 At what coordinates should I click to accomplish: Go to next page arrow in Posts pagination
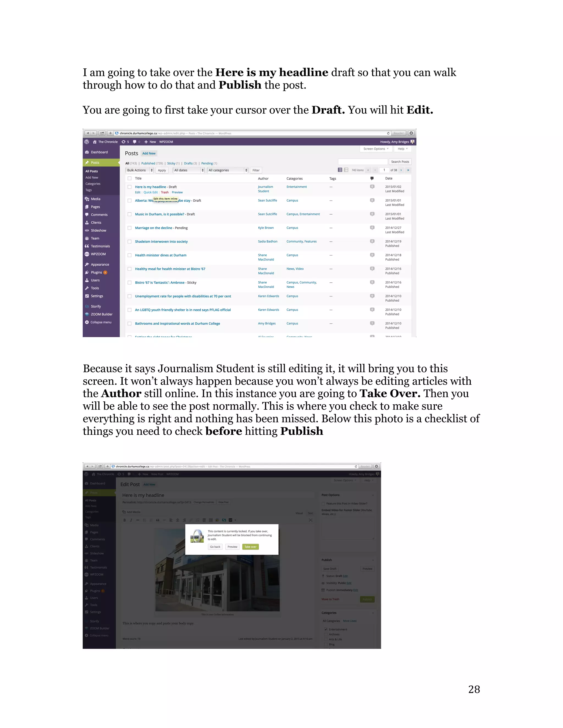pos(401,170)
